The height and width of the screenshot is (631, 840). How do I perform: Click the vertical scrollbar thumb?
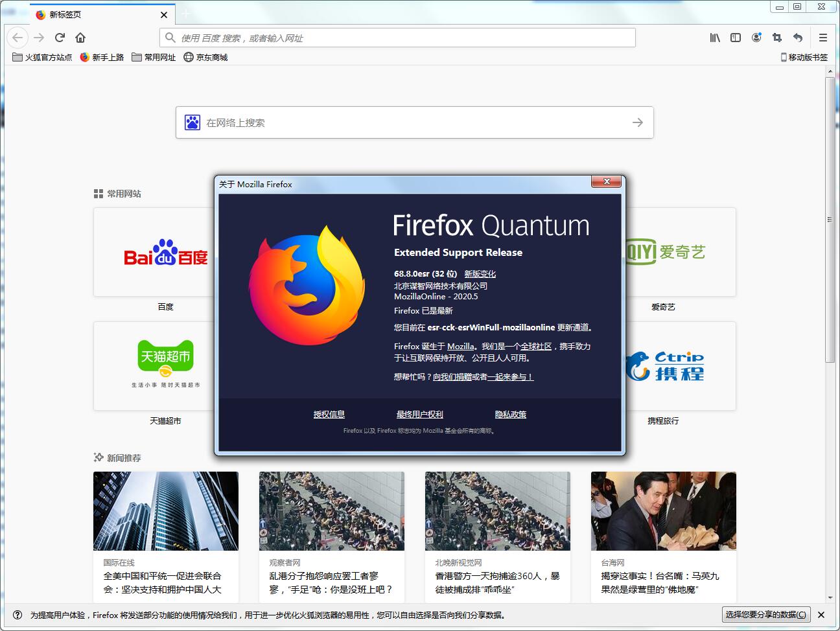click(x=830, y=220)
